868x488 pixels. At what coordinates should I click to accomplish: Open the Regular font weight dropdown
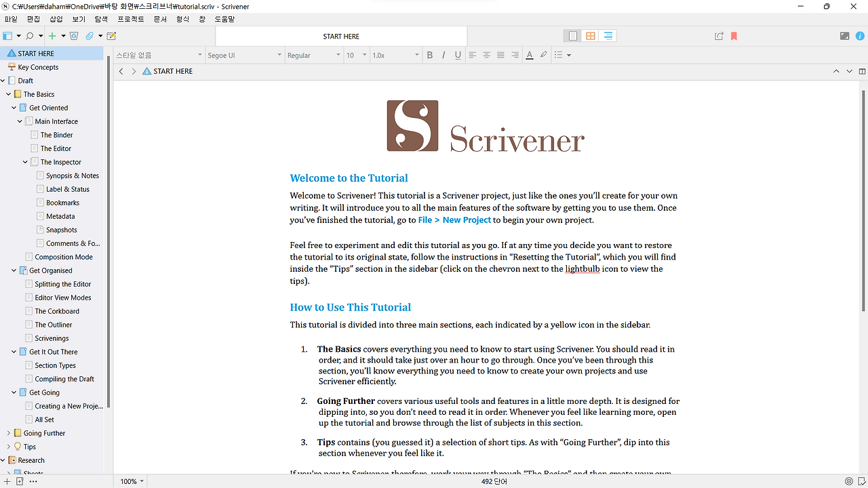[x=313, y=55]
